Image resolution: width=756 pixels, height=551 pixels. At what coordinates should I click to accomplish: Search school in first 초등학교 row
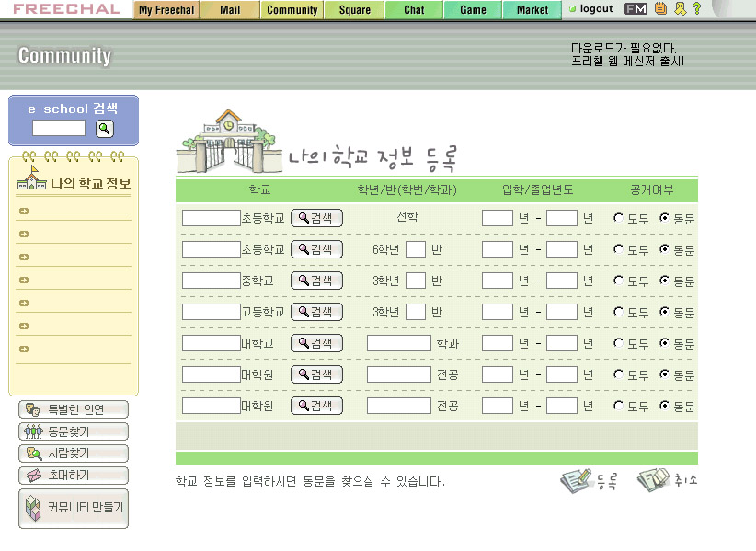point(316,218)
